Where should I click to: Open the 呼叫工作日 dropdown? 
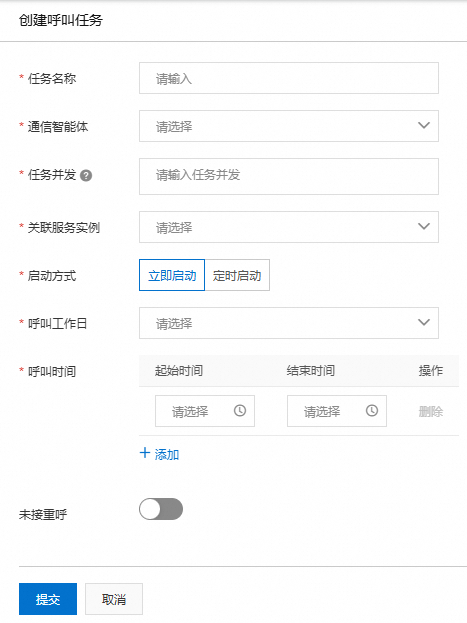pos(289,323)
